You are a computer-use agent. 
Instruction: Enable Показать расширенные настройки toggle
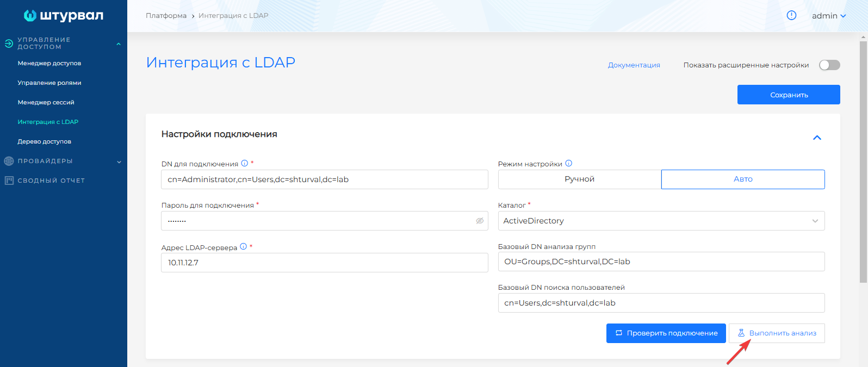[829, 65]
